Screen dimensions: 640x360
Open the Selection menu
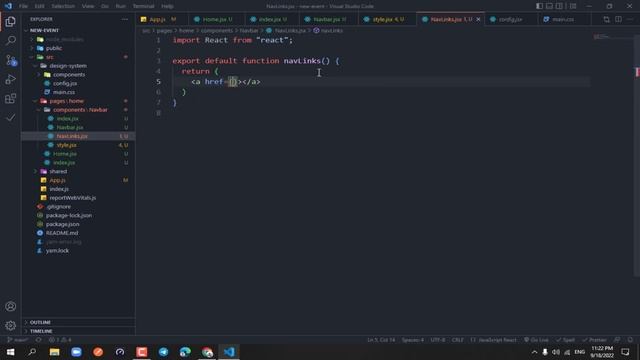coord(63,6)
